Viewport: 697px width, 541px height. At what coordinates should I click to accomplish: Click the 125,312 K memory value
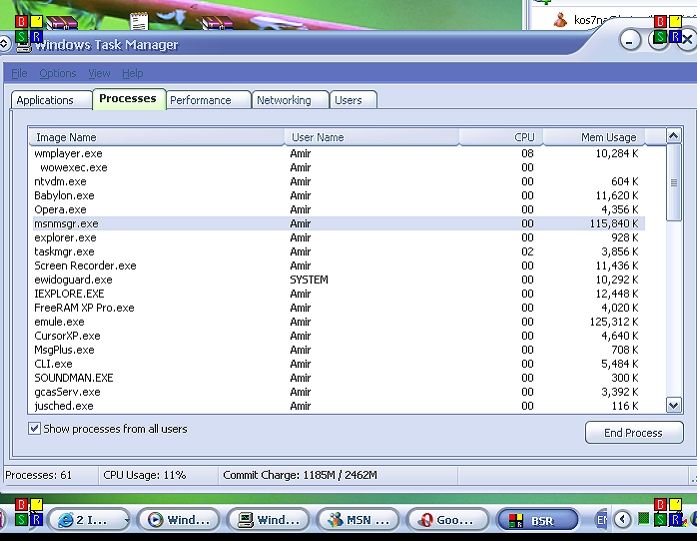point(614,322)
